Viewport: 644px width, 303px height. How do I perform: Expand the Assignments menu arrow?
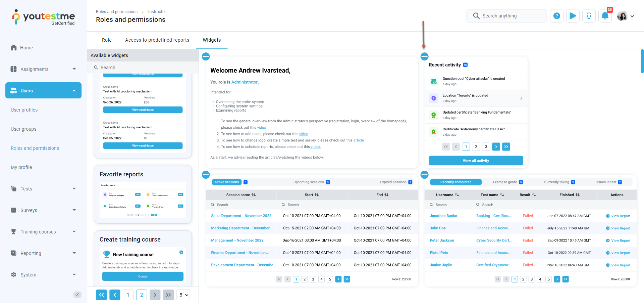pyautogui.click(x=74, y=69)
